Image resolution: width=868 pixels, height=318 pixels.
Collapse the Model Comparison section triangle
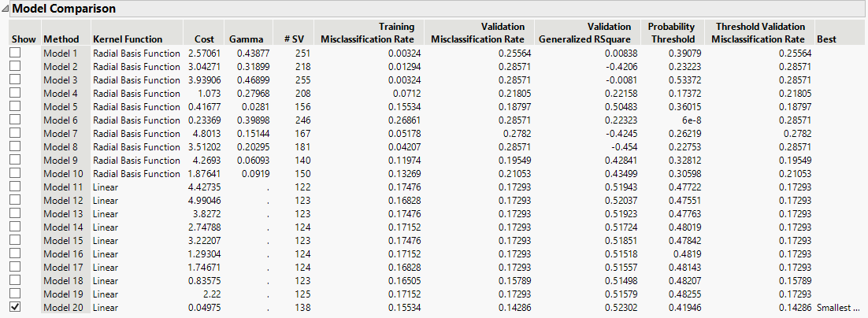pyautogui.click(x=6, y=9)
